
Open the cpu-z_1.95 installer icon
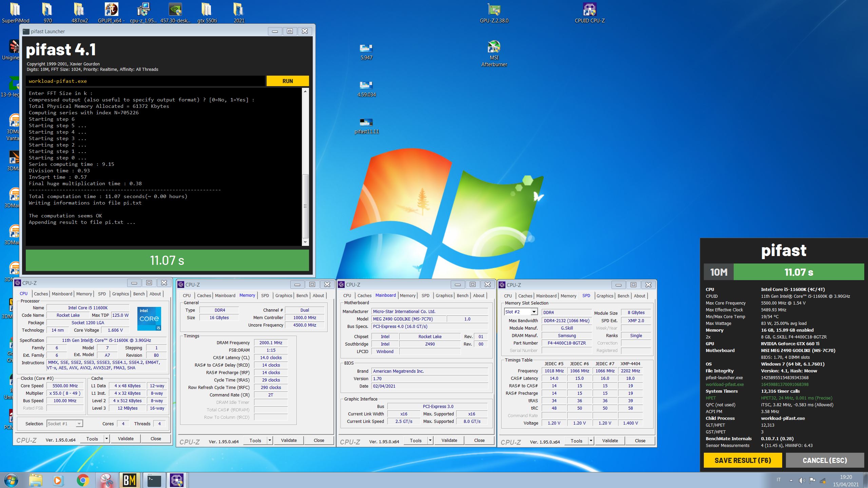coord(143,13)
